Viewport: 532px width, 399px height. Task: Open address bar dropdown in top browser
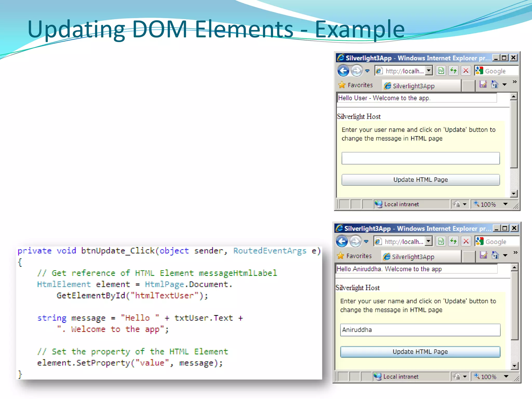429,71
